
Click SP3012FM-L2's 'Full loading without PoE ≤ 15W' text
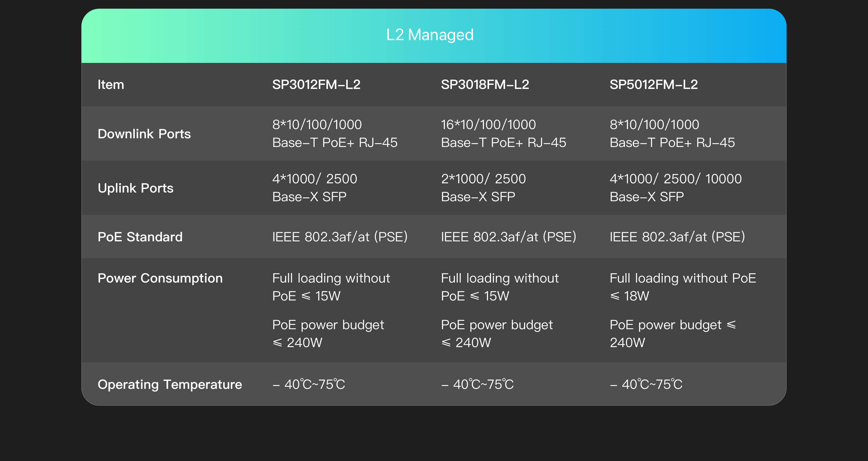point(331,287)
